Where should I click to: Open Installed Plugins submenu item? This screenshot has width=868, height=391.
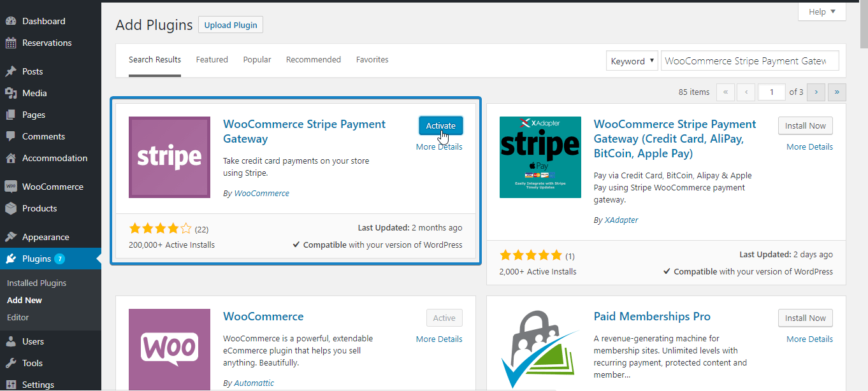pos(36,283)
